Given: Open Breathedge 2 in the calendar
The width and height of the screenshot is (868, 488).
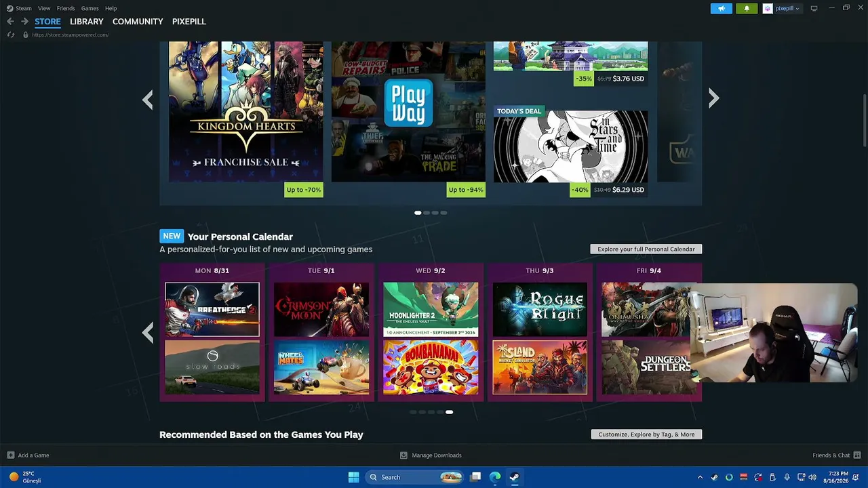Looking at the screenshot, I should [x=212, y=310].
